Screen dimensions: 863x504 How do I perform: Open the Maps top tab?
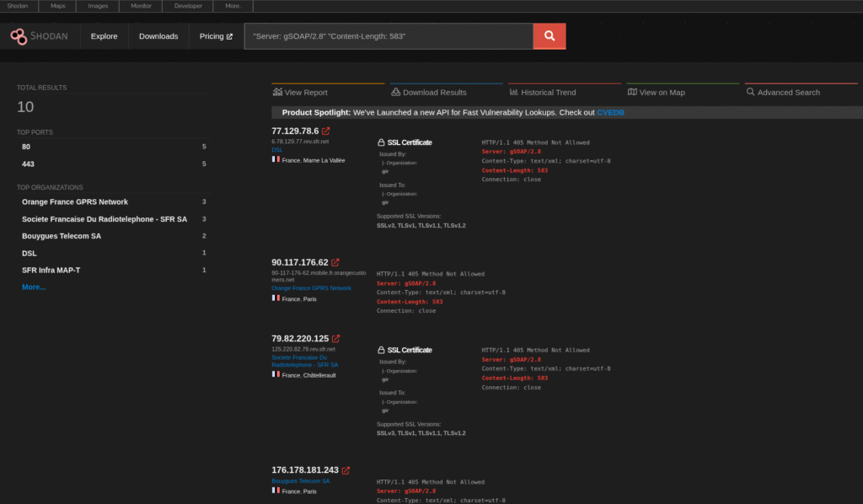[58, 6]
